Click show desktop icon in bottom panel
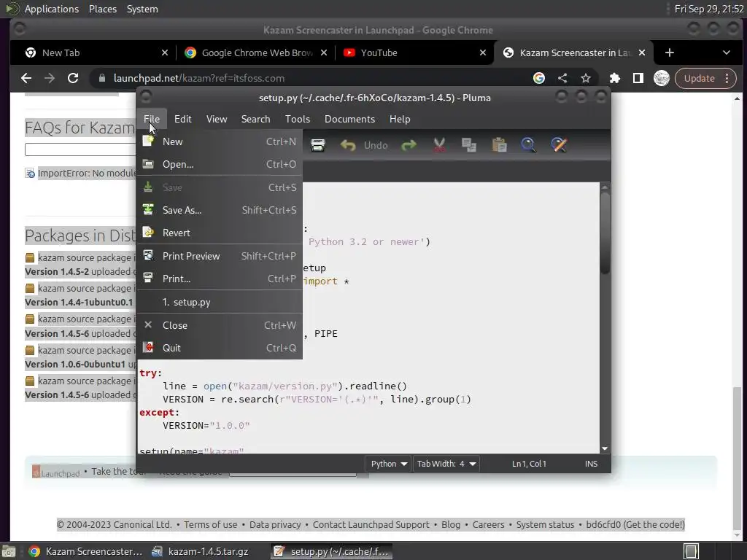This screenshot has height=560, width=747. click(9, 551)
